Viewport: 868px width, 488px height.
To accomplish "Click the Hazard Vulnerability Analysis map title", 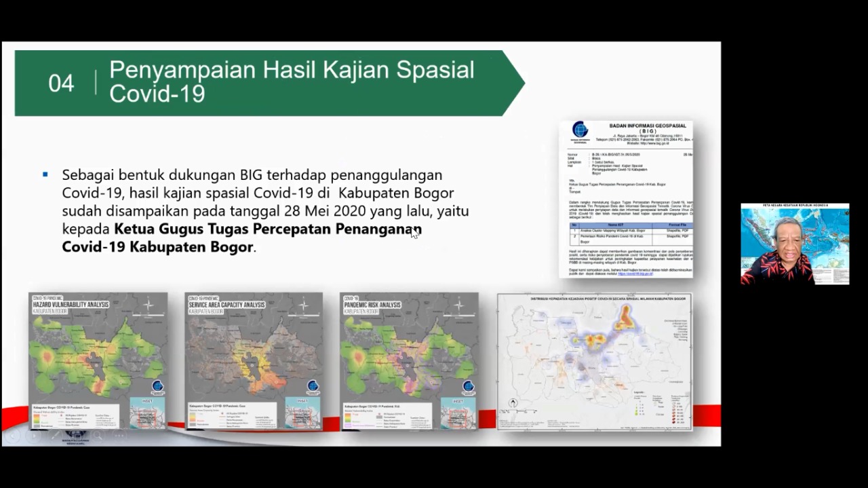I will (71, 305).
